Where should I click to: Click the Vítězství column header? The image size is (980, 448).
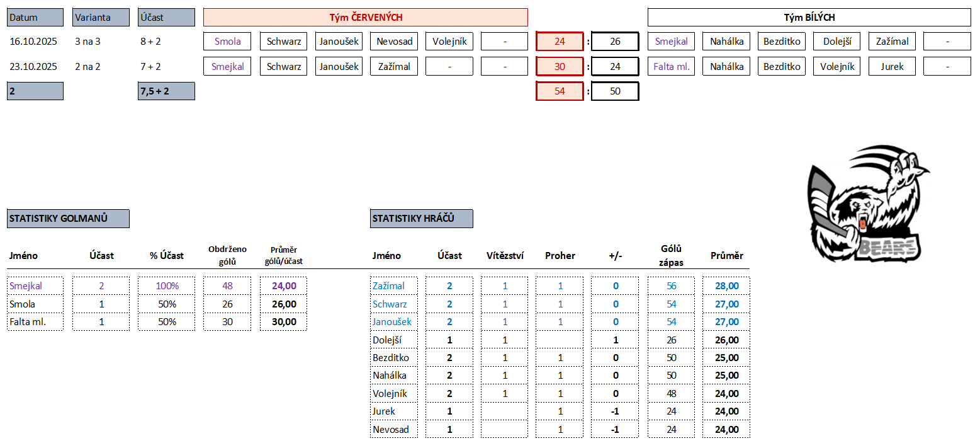[x=505, y=256]
